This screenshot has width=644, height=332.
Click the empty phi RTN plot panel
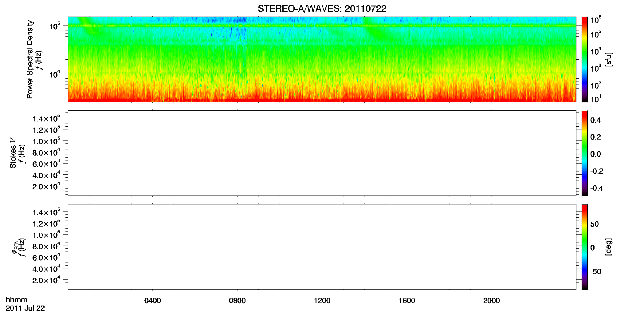pos(322,247)
